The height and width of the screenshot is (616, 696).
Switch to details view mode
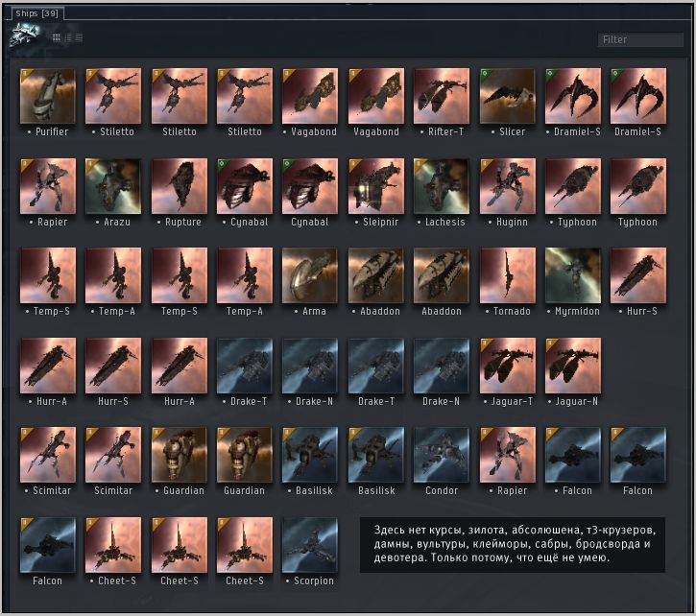coord(68,37)
